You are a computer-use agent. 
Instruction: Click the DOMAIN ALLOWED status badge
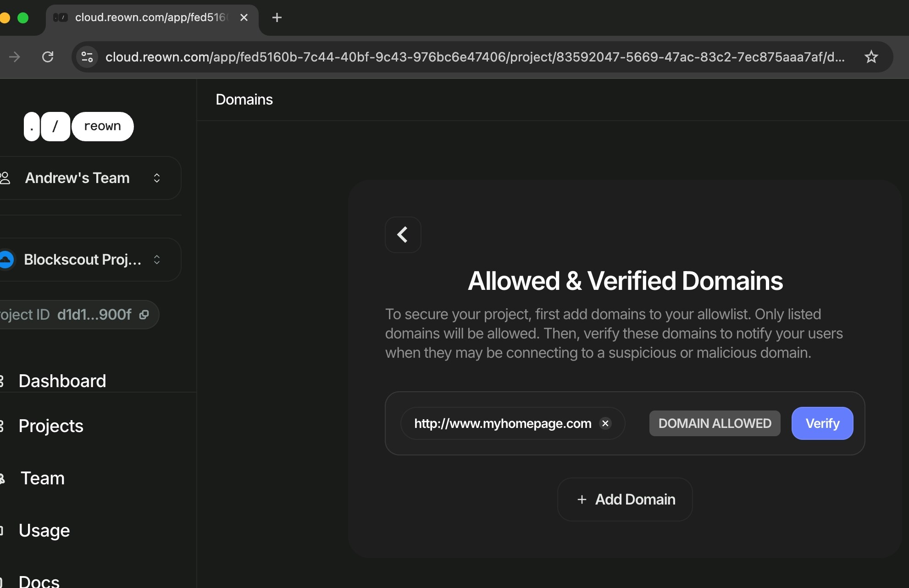(715, 423)
